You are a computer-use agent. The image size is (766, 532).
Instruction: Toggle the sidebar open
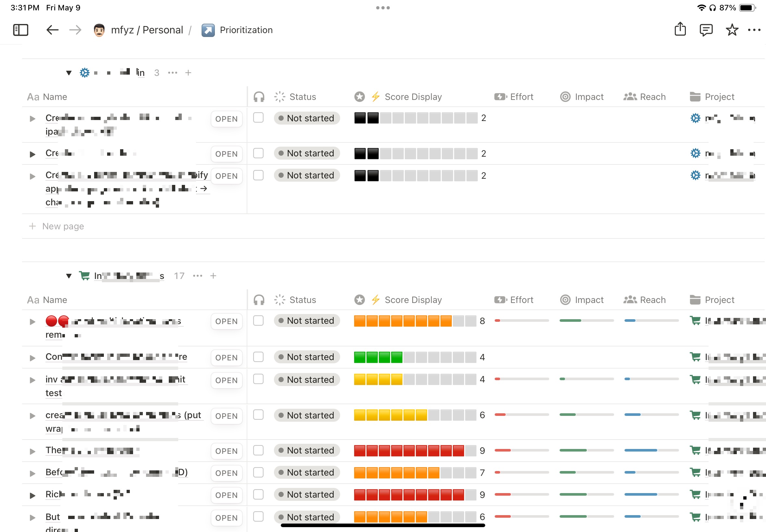[x=20, y=30]
